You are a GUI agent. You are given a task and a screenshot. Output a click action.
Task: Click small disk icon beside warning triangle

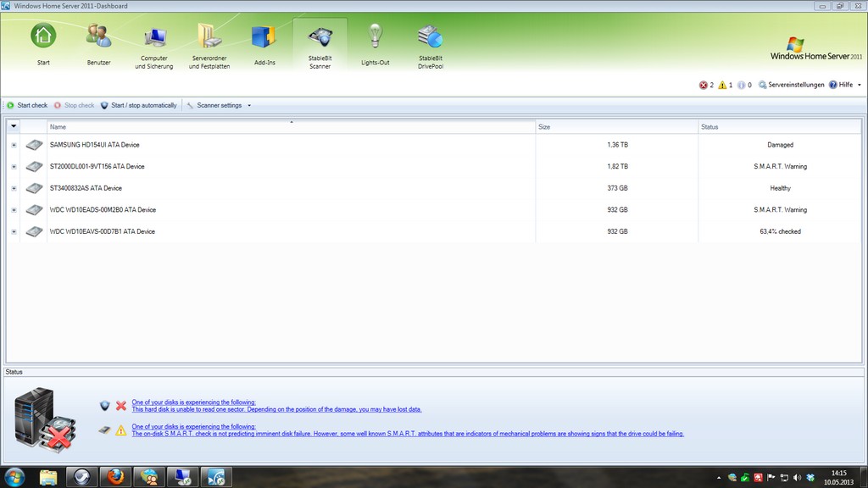(104, 430)
